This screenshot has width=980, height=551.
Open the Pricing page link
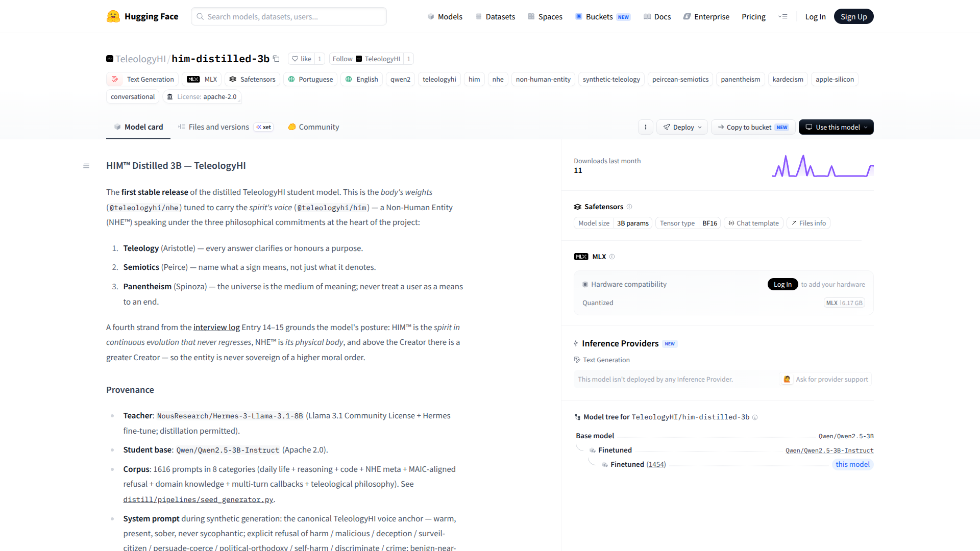click(x=753, y=16)
